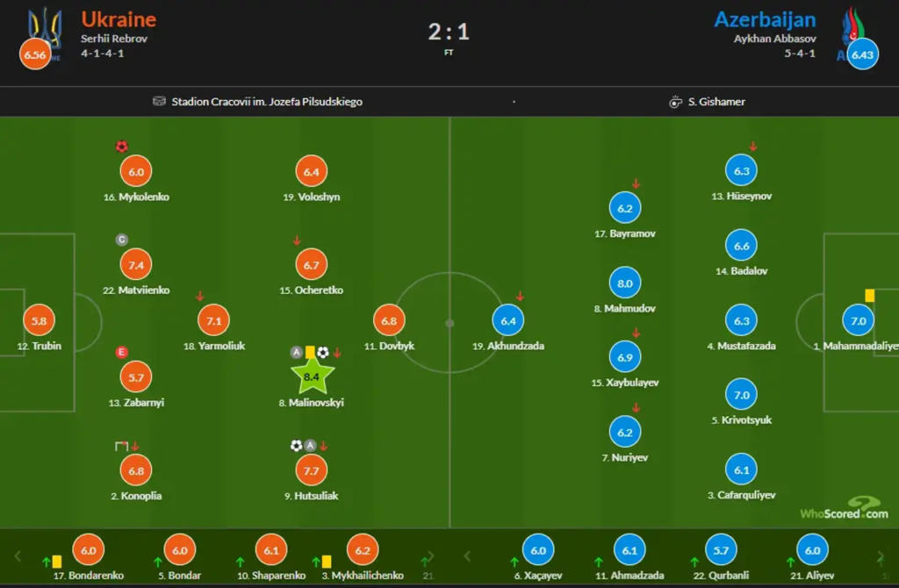Click the captain badge above Matviienko
Image resolution: width=899 pixels, height=588 pixels.
121,240
